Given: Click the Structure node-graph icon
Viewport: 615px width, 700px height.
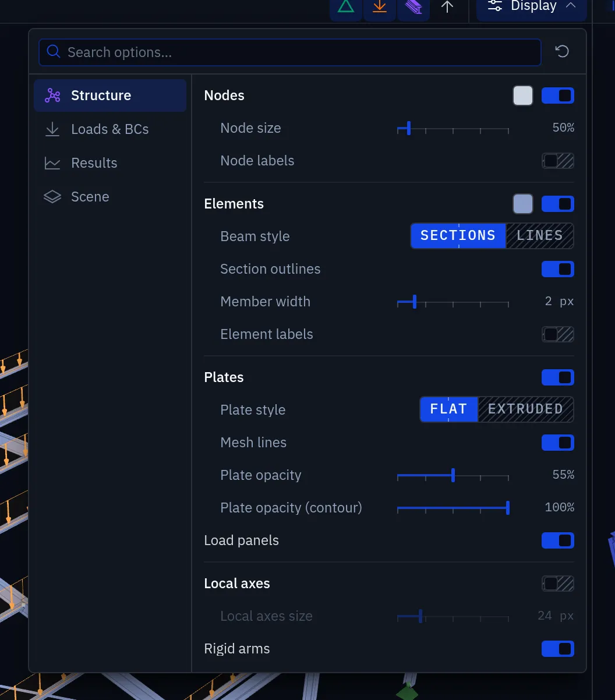Looking at the screenshot, I should pos(52,96).
